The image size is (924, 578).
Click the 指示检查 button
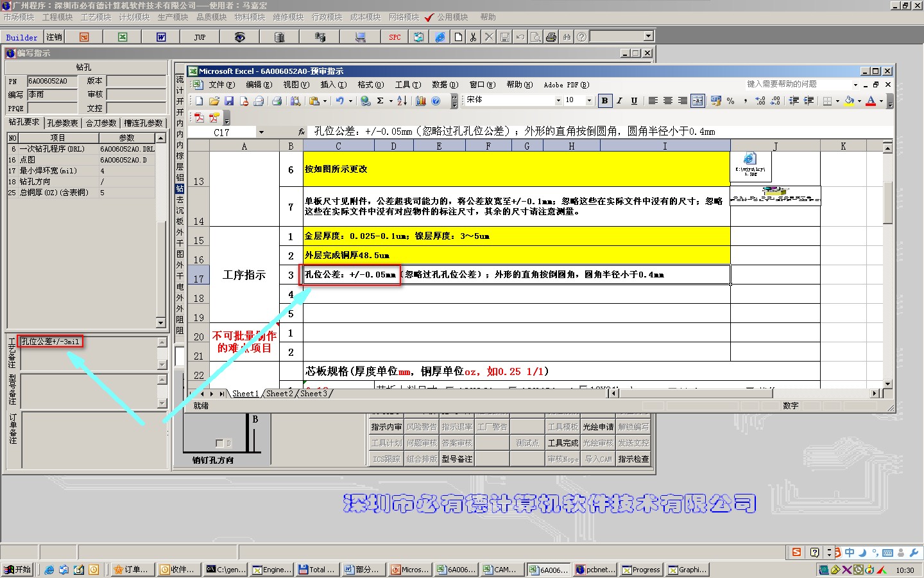click(633, 459)
